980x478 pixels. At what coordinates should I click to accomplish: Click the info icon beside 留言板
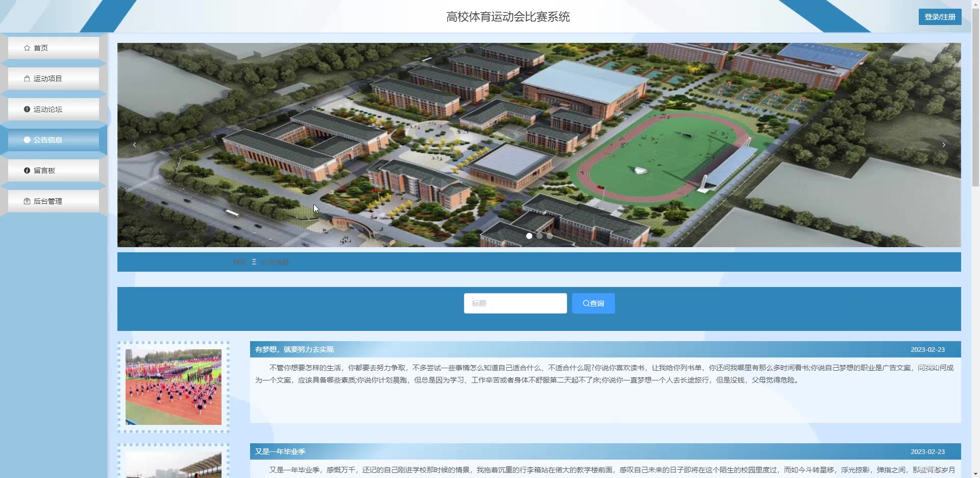tap(27, 171)
